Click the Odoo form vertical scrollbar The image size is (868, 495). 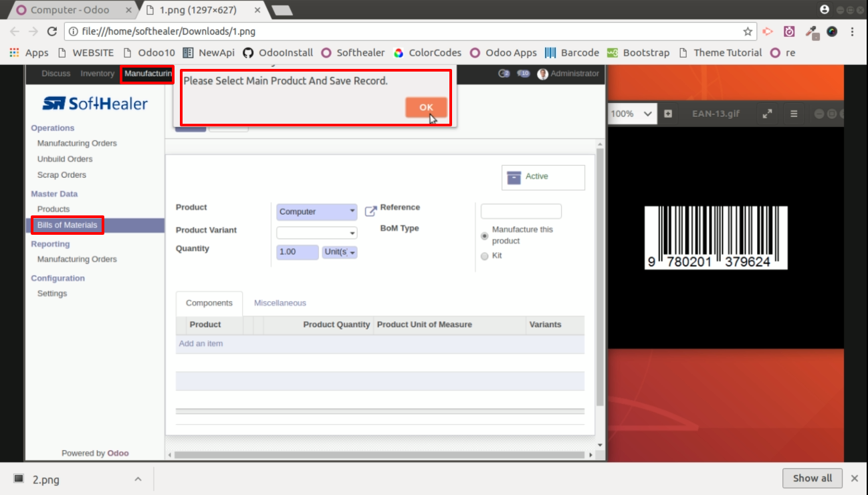pos(599,277)
